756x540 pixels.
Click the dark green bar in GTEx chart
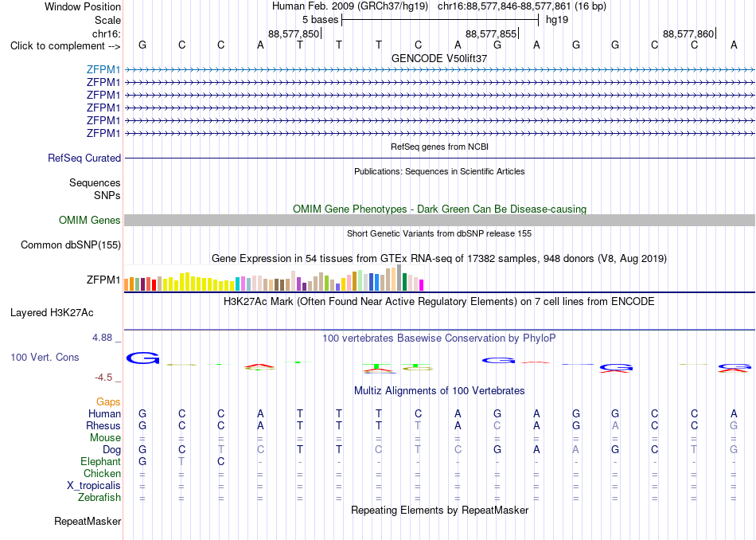coord(405,282)
